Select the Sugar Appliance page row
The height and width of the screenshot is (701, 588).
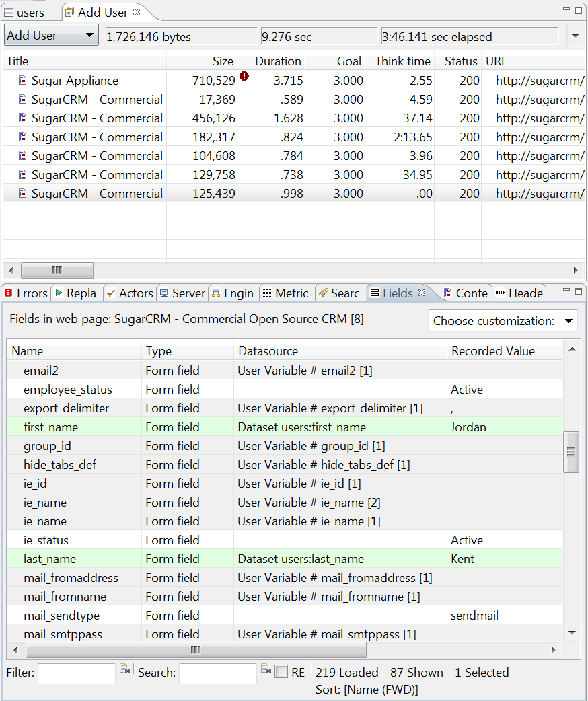pyautogui.click(x=294, y=81)
